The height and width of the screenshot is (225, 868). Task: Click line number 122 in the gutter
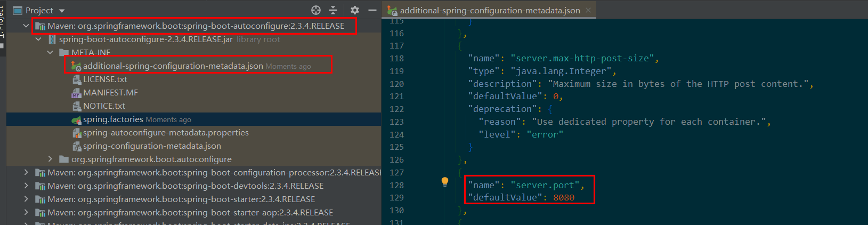[396, 109]
